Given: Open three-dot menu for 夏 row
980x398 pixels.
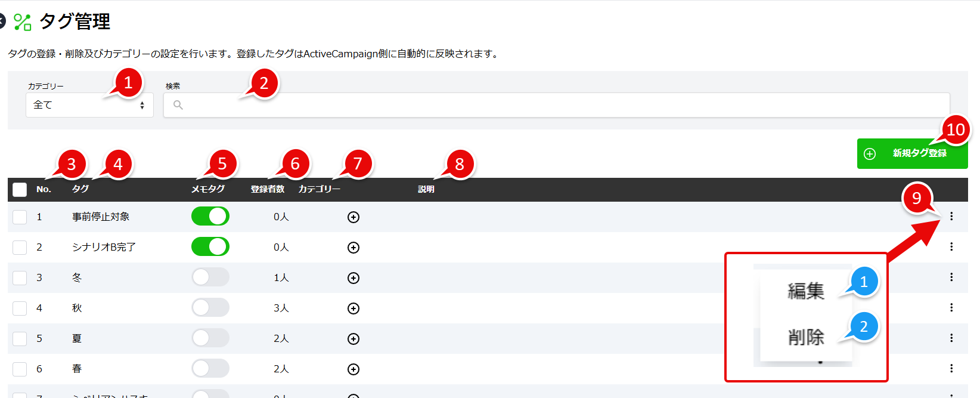Looking at the screenshot, I should click(x=951, y=338).
